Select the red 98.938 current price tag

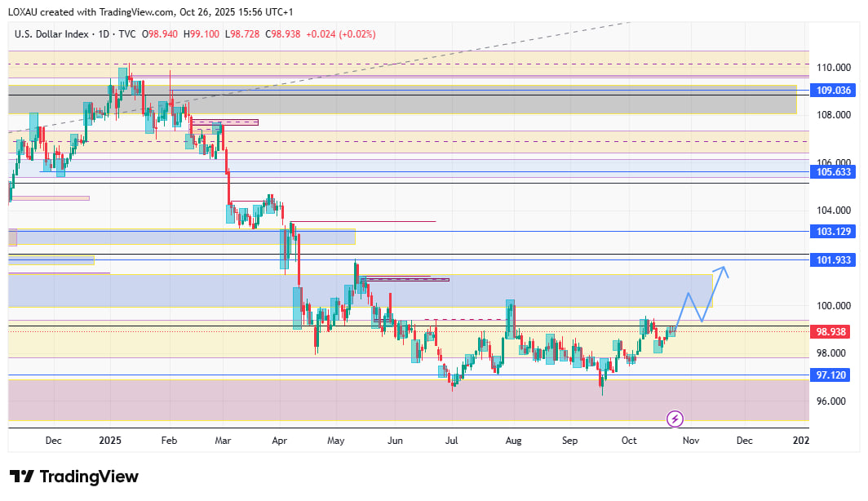pyautogui.click(x=833, y=332)
